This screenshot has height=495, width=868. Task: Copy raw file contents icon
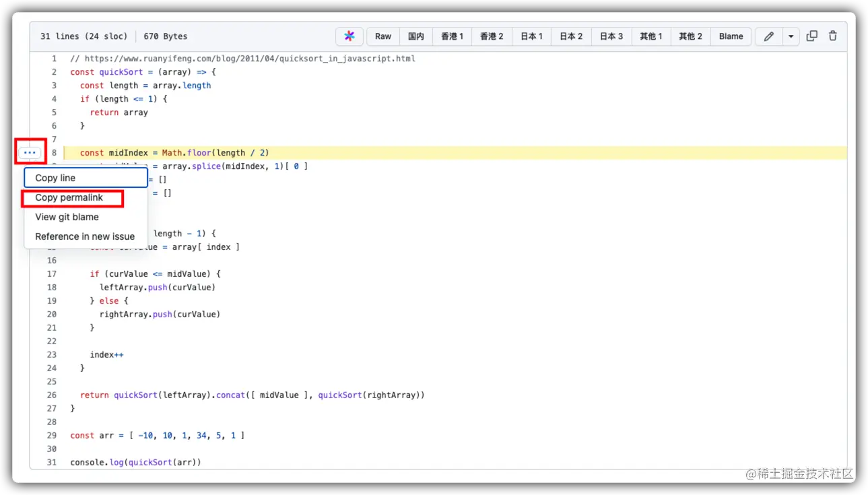tap(812, 36)
